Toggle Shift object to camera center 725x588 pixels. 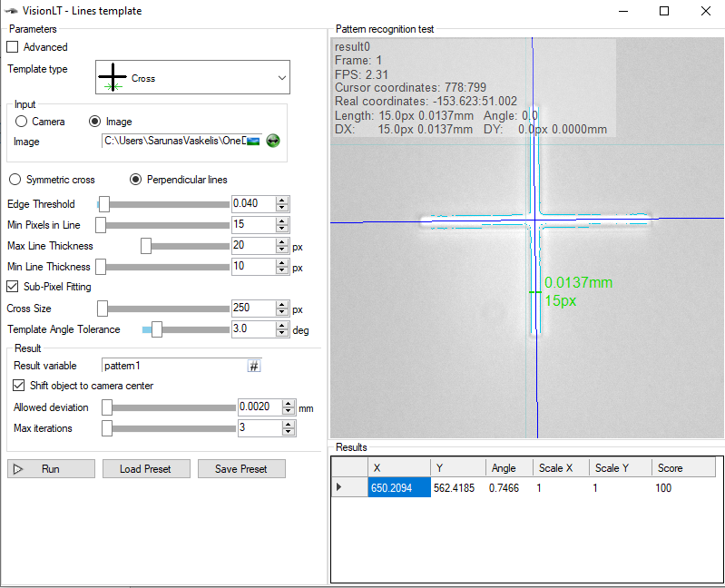coord(20,386)
